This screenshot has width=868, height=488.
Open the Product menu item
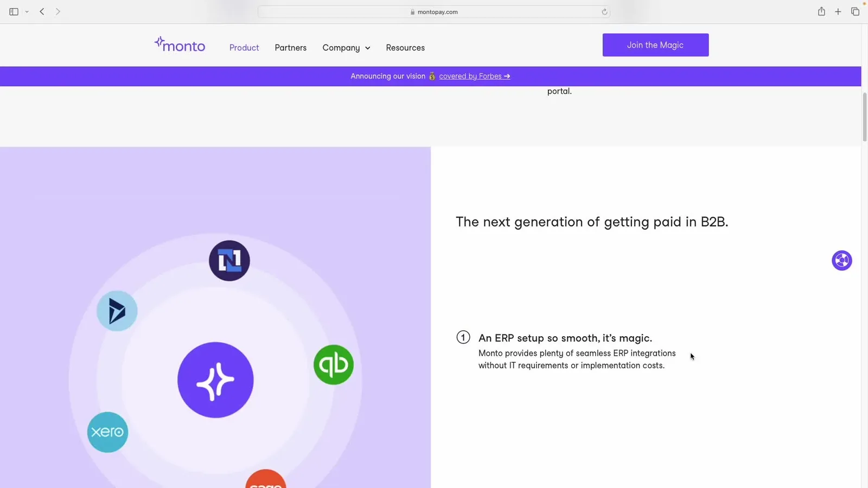244,48
